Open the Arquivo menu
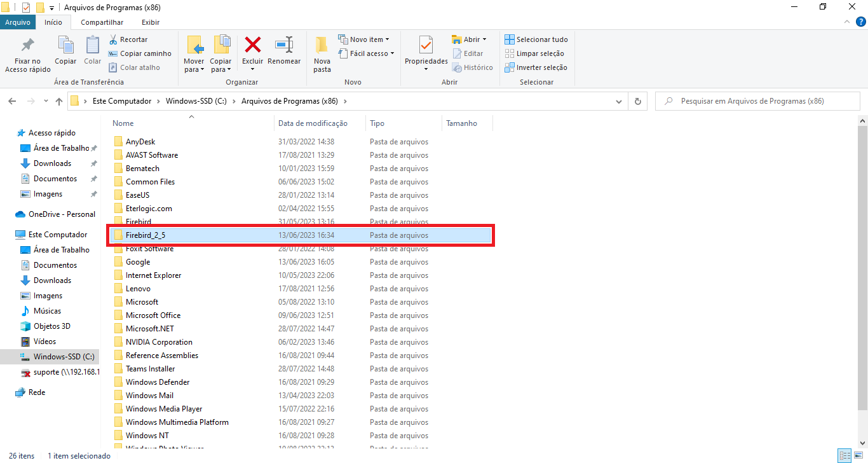 pos(18,22)
